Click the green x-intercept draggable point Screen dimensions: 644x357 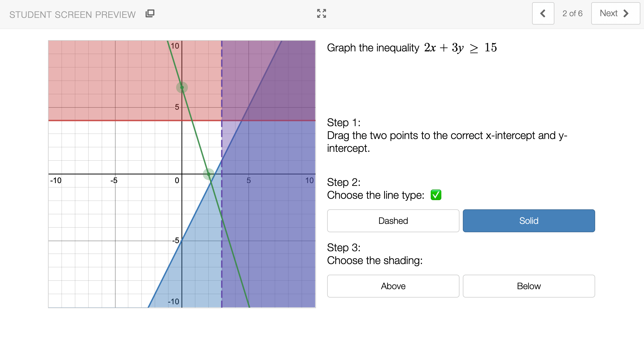209,174
